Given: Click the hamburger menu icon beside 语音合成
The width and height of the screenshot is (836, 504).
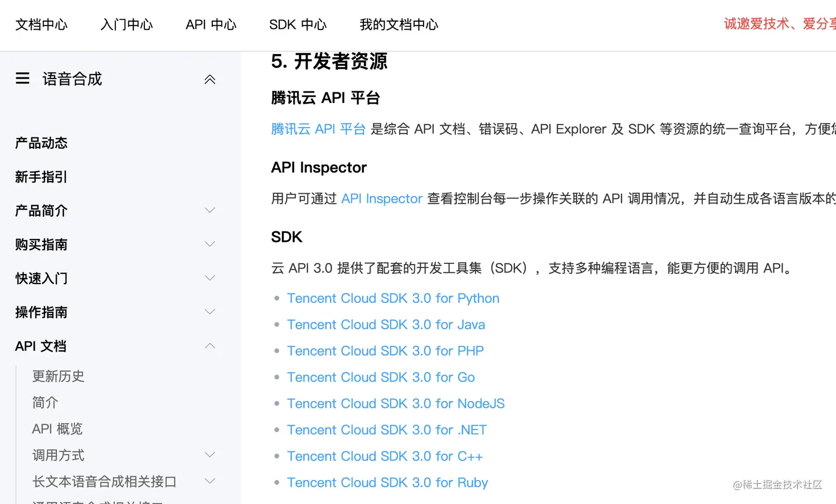Looking at the screenshot, I should 22,79.
